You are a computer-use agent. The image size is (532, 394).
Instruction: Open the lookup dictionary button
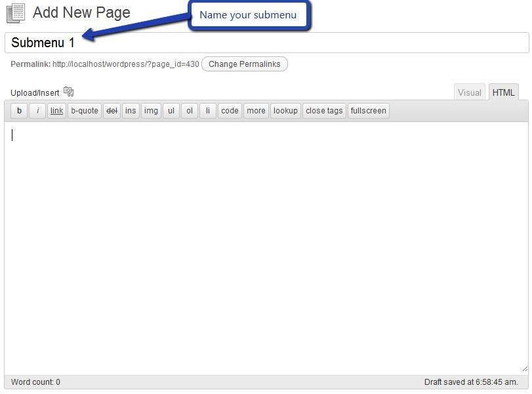285,111
